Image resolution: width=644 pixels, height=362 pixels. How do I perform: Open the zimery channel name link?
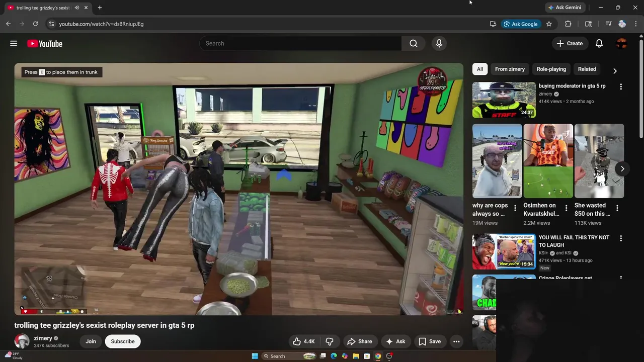click(43, 338)
